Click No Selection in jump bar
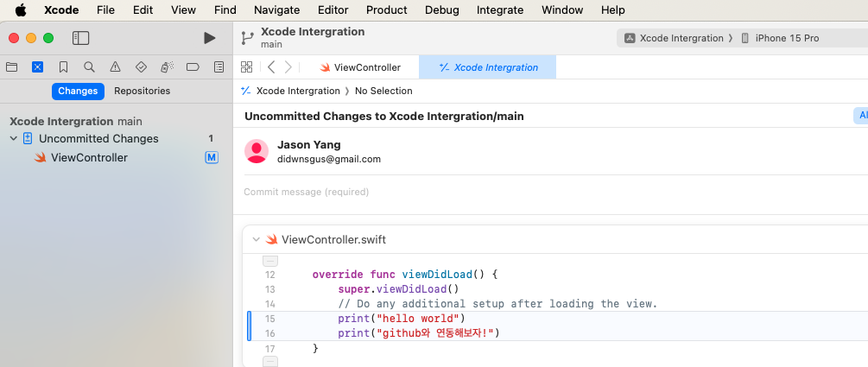This screenshot has width=868, height=367. tap(383, 91)
